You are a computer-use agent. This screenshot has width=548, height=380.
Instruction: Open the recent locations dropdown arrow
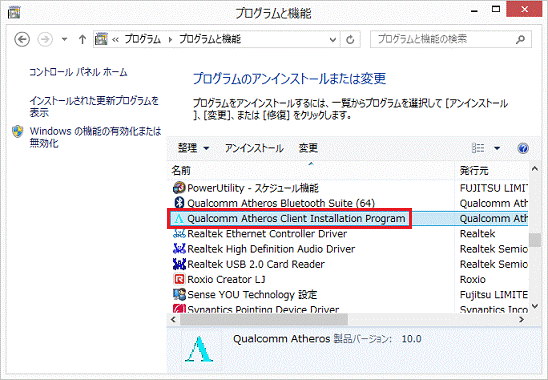click(64, 39)
